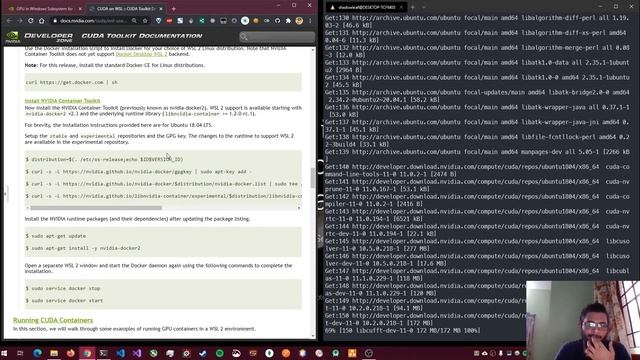Click the microphone system tray icon

click(x=501, y=353)
